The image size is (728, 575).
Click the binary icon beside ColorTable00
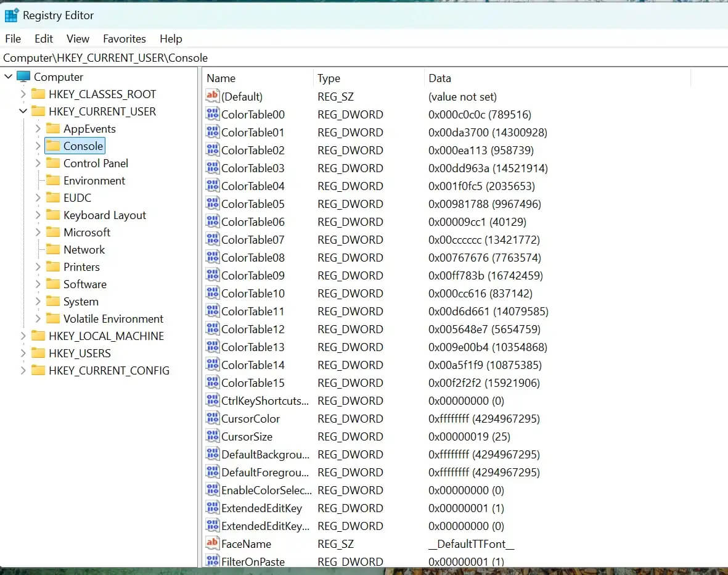point(213,114)
